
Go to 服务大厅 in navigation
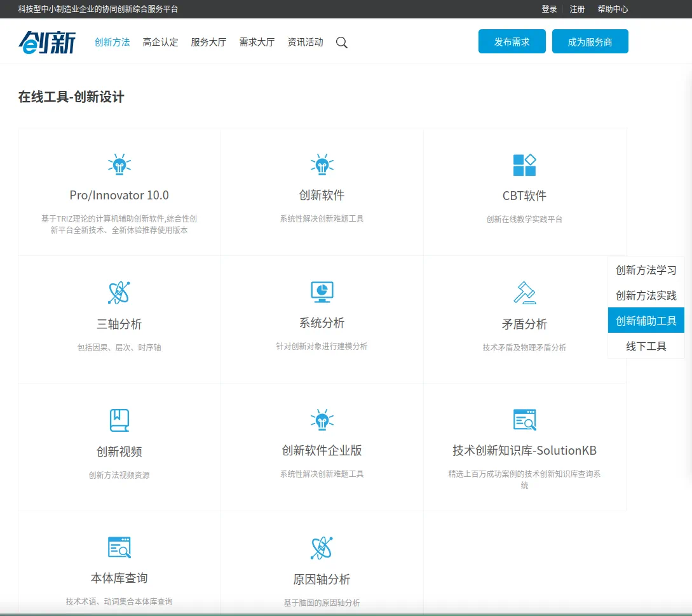[208, 43]
